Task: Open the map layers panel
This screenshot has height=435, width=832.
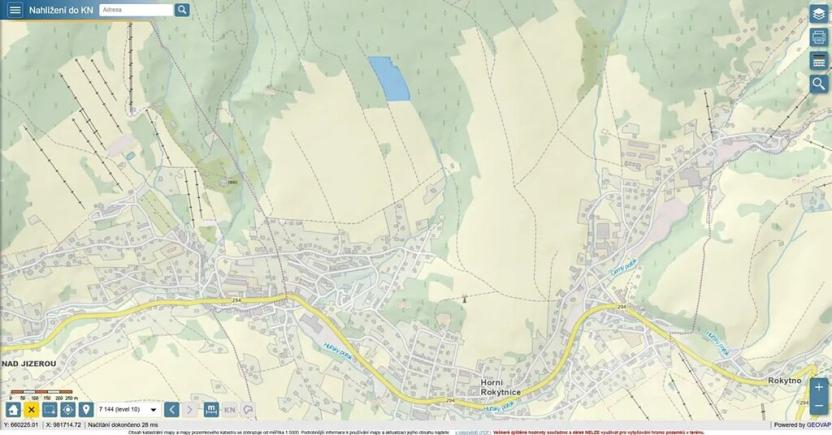Action: [818, 14]
